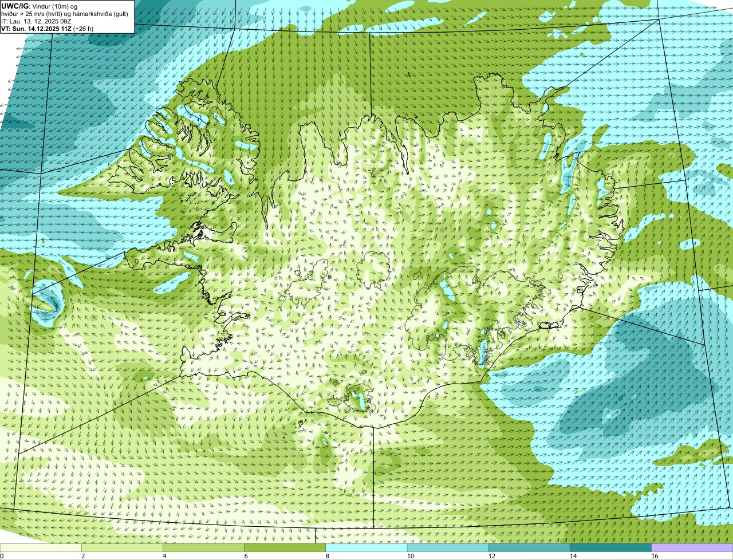
Task: Click the 6–8 m/s olive green legend swatch
Action: (285, 548)
